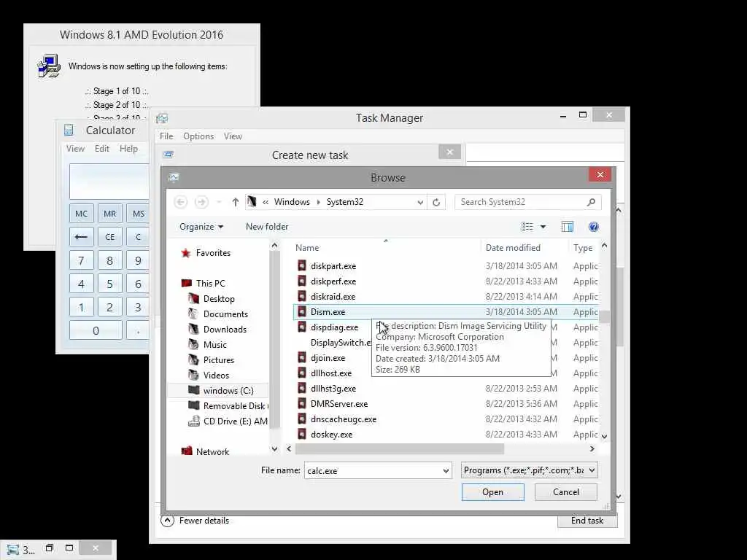Select the dllhst3g.exe file icon
This screenshot has width=747, height=560.
pyautogui.click(x=301, y=388)
